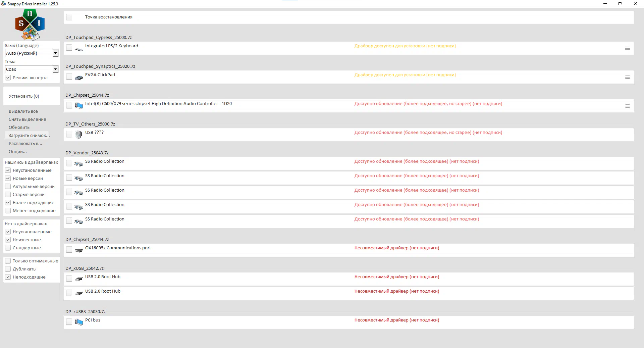
Task: Click Распаковать в...
Action: click(x=25, y=143)
